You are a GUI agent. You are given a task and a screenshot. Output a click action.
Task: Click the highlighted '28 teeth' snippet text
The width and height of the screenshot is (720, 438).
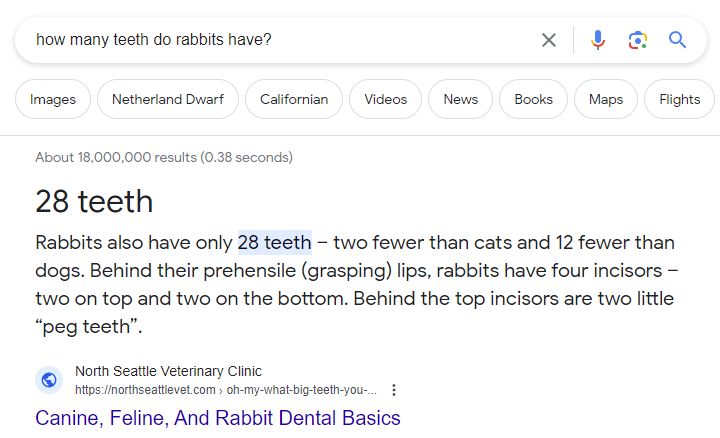click(x=275, y=242)
